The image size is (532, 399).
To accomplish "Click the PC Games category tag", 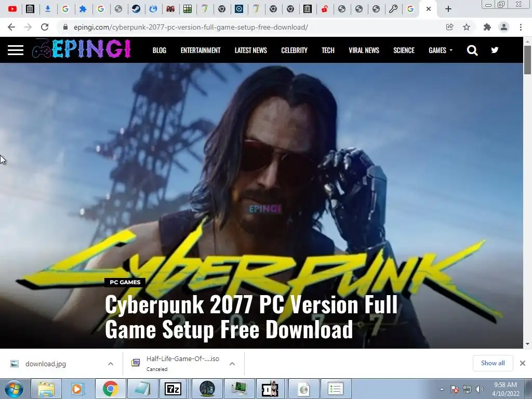I will (x=125, y=282).
